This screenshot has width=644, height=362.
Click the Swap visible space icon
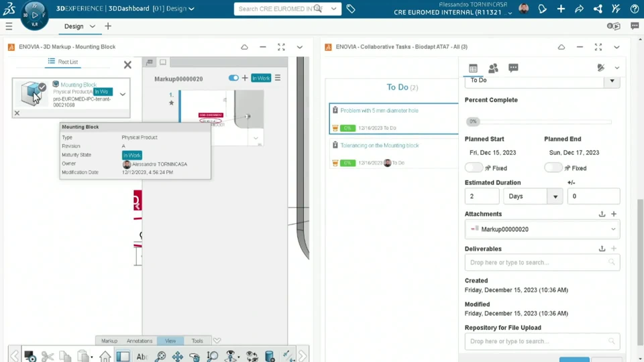coord(252,356)
